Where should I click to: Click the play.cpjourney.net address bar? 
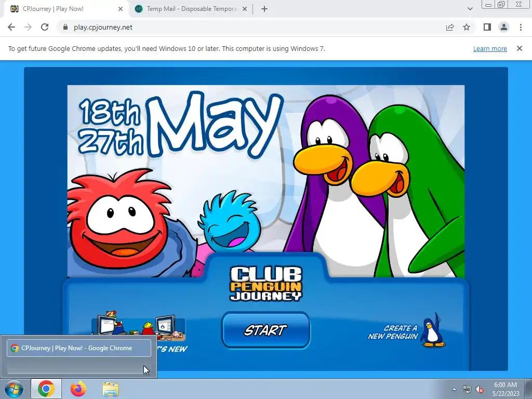tap(251, 27)
